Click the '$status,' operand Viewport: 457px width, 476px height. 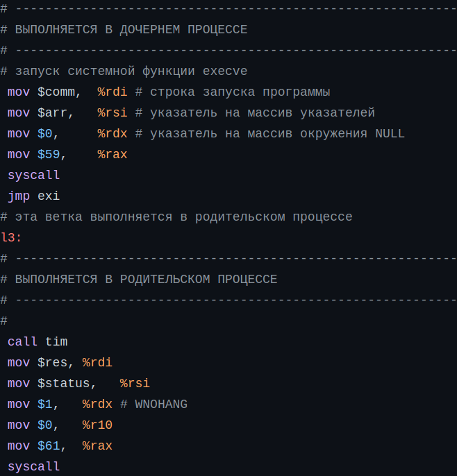67,384
